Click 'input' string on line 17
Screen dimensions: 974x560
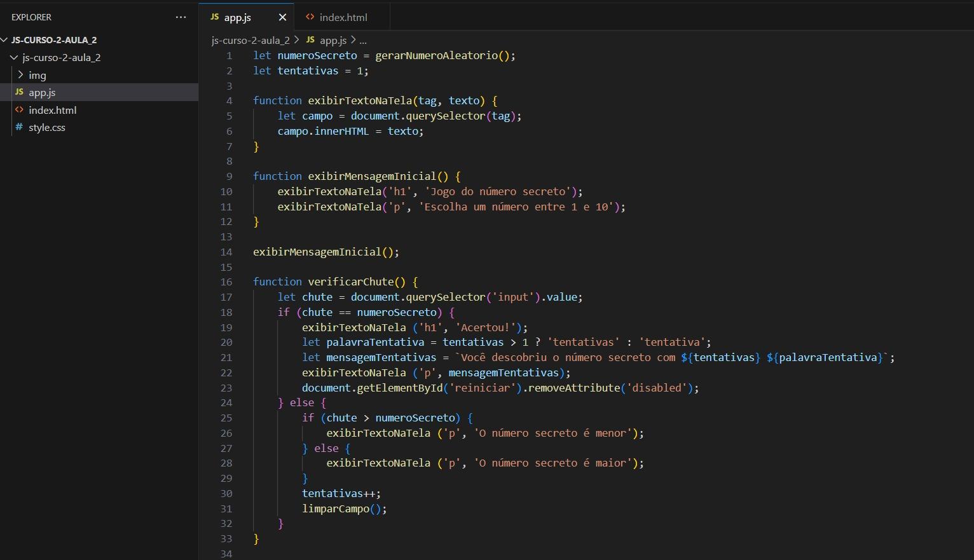tap(512, 297)
